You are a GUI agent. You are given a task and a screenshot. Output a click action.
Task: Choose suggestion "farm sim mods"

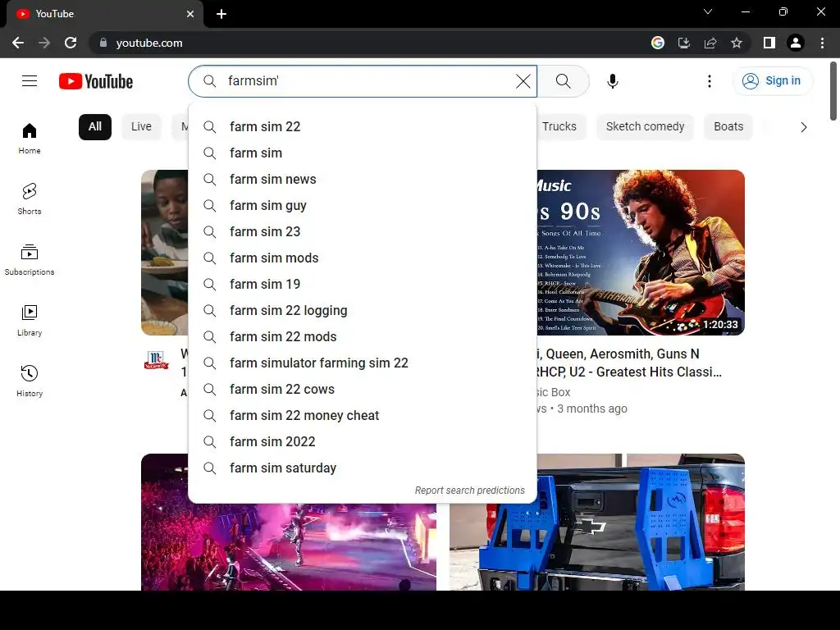click(x=362, y=258)
